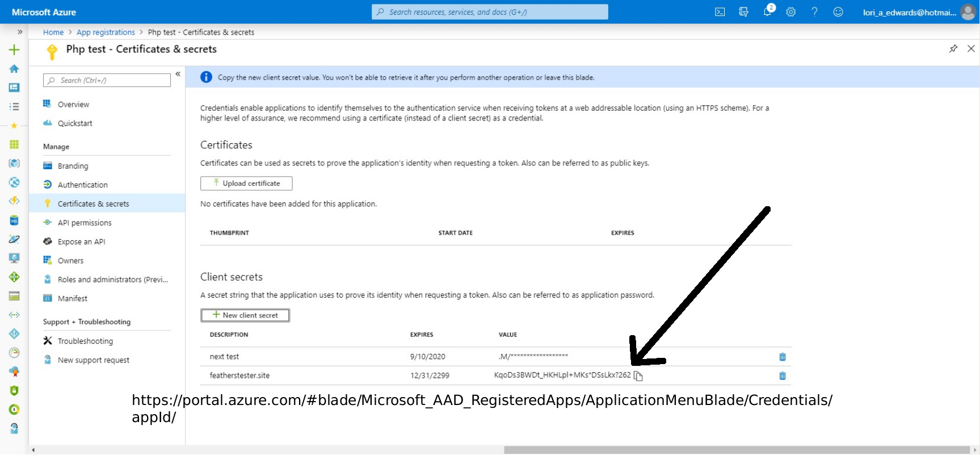
Task: Click the 'next test' description cell
Action: [224, 357]
